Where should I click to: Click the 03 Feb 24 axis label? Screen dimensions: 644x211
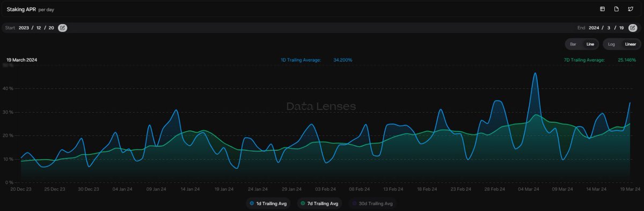pos(326,189)
